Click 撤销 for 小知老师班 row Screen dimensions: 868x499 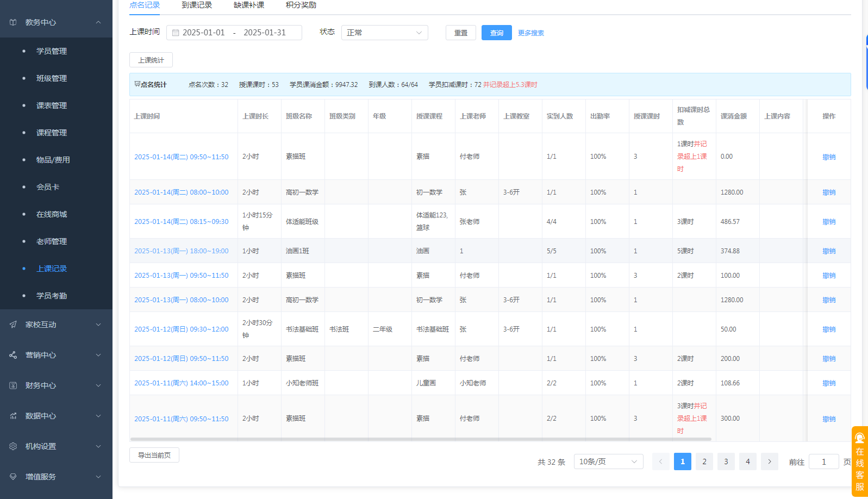pyautogui.click(x=829, y=383)
